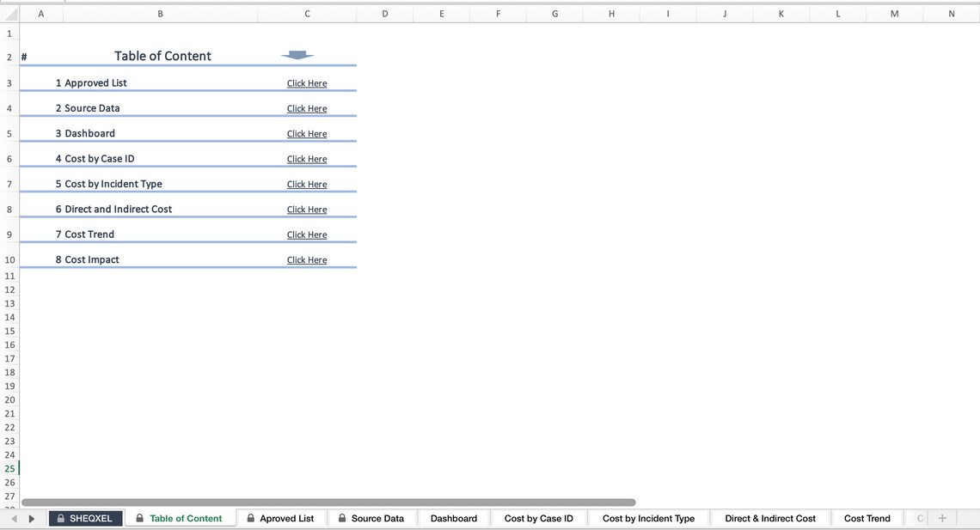Click the blue down-arrow shape above the contents list

297,55
